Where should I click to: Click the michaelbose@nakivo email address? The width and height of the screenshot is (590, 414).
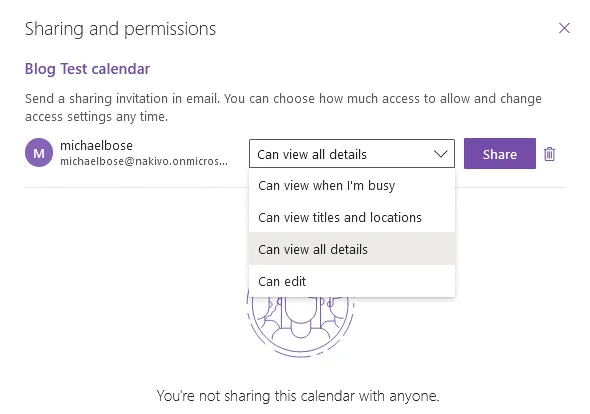(x=144, y=161)
